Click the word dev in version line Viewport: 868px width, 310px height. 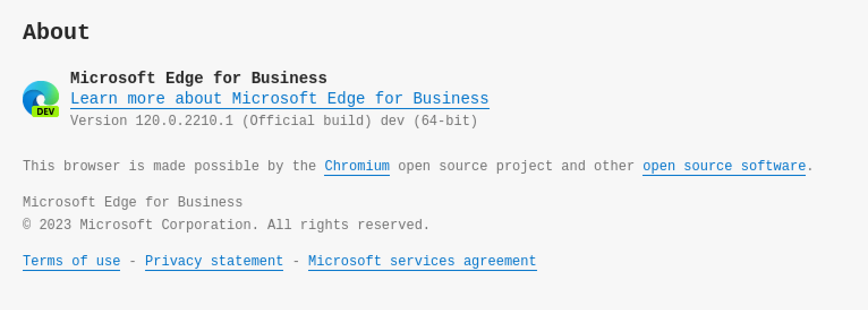point(393,121)
